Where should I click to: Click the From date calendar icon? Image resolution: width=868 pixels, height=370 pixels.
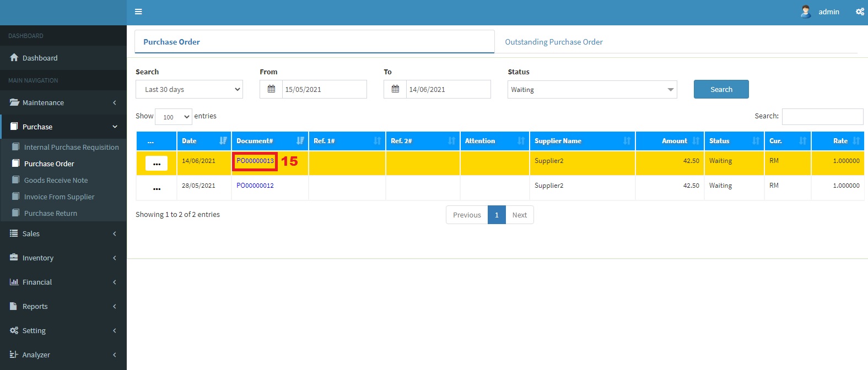(x=271, y=89)
